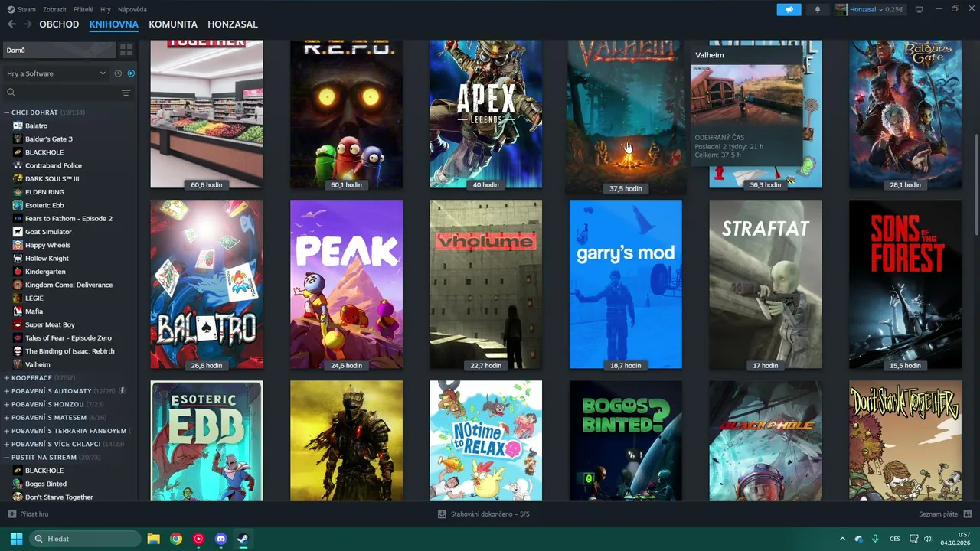Go back with the left arrow
This screenshot has width=980, height=551.
(x=11, y=24)
